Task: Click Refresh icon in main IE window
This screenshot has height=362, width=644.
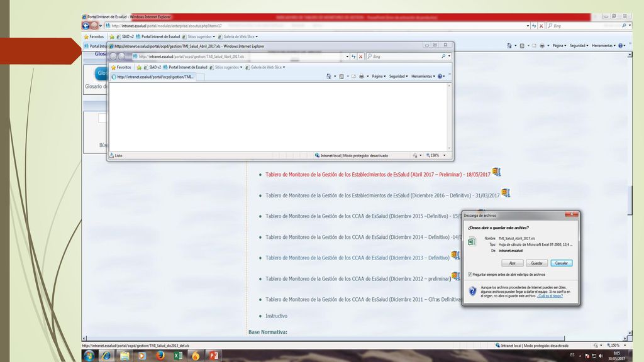Action: click(x=534, y=25)
